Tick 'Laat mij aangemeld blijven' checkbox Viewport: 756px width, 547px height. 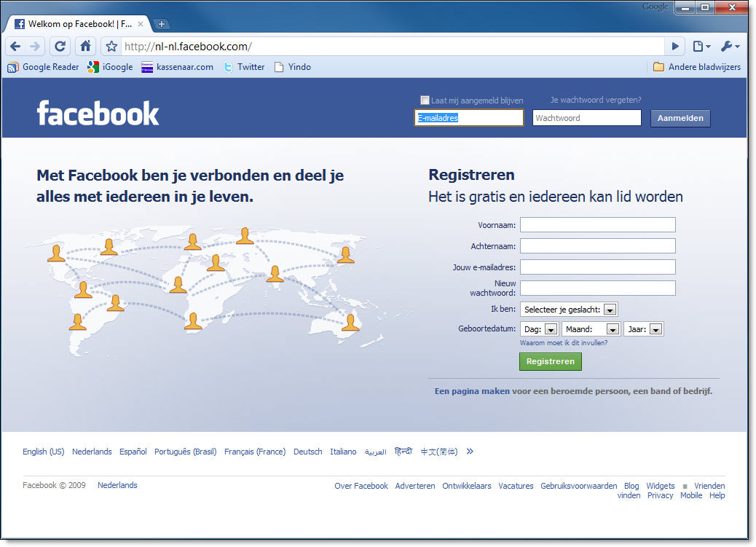[425, 101]
